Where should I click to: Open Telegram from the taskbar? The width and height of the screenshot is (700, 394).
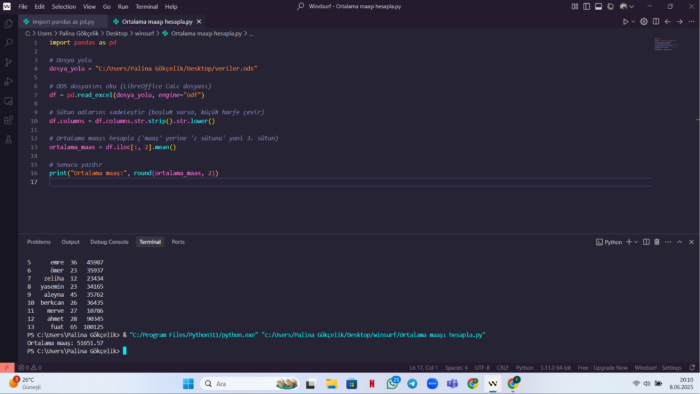tap(412, 384)
